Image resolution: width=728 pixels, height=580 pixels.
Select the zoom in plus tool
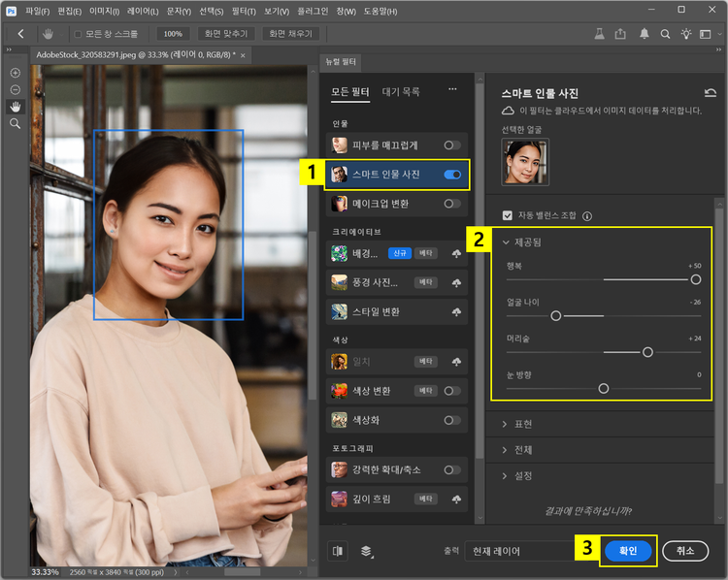[x=15, y=73]
